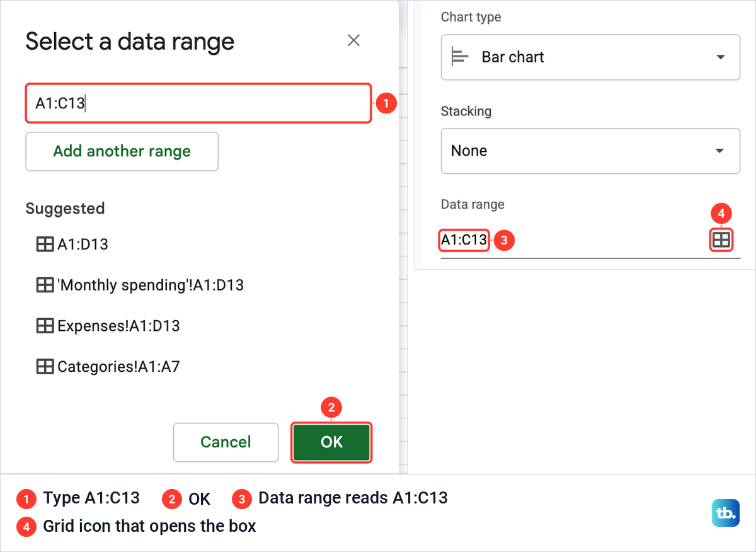Click Add another range button

[122, 151]
